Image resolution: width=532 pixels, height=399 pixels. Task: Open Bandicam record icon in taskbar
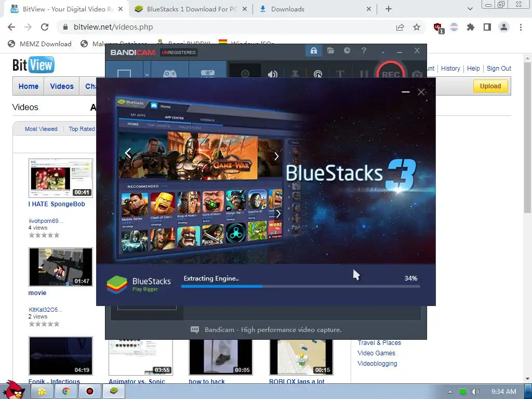coord(89,392)
